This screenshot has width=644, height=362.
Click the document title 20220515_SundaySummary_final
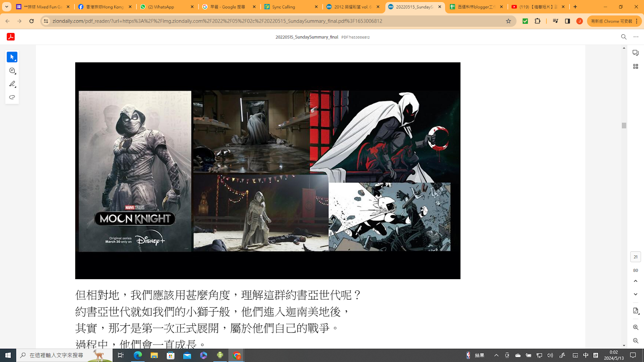[307, 37]
